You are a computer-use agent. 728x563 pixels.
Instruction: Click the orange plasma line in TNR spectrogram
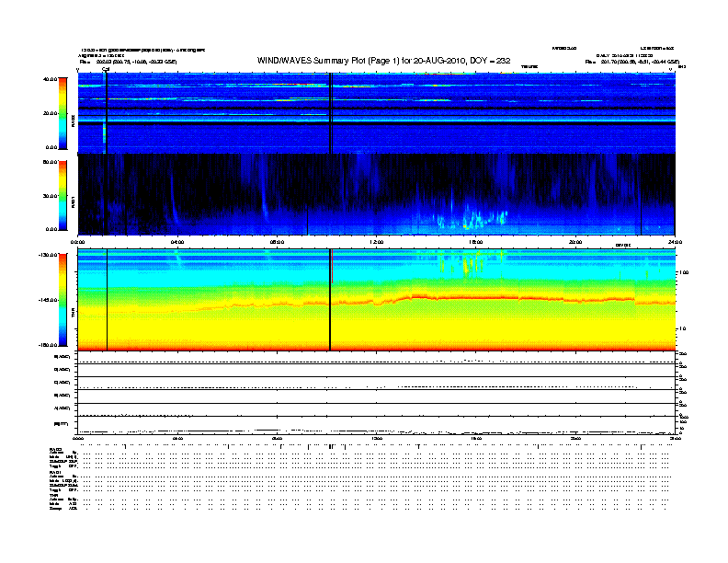coord(376,302)
